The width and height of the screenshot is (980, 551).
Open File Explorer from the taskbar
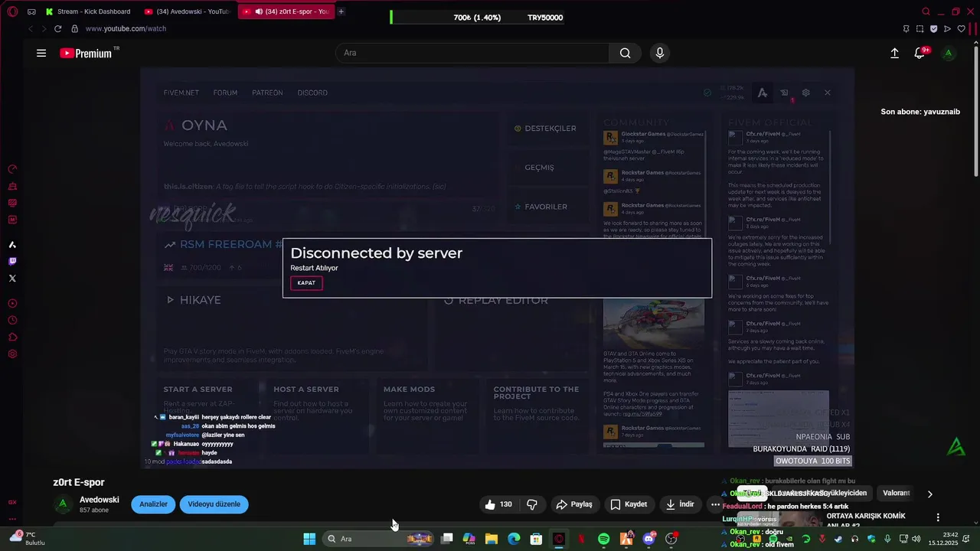[x=492, y=539]
